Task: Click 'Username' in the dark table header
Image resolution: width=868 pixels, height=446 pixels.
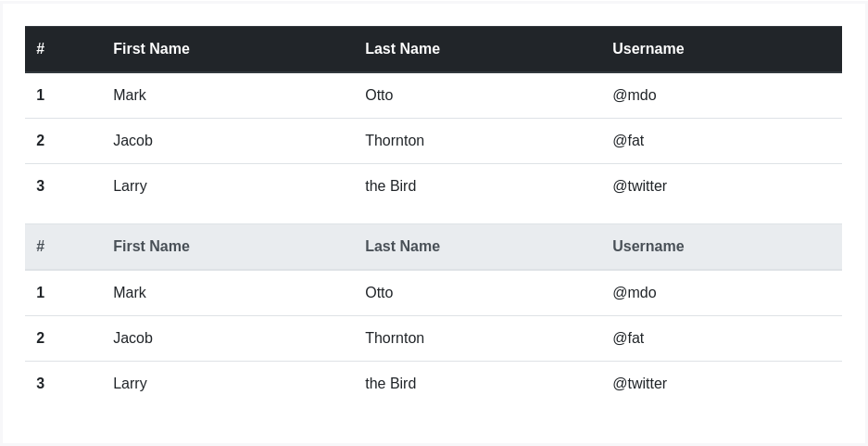Action: tap(648, 49)
